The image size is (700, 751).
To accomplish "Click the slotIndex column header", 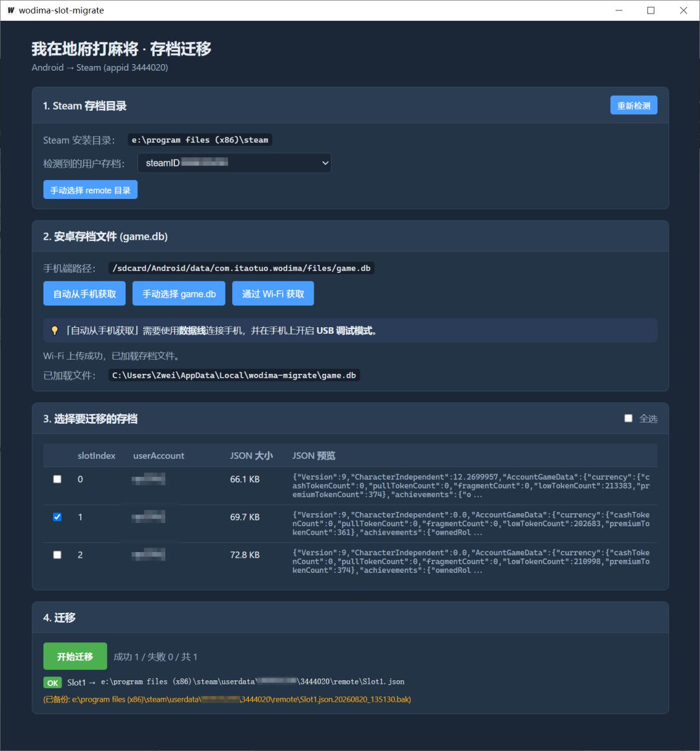I will point(97,456).
